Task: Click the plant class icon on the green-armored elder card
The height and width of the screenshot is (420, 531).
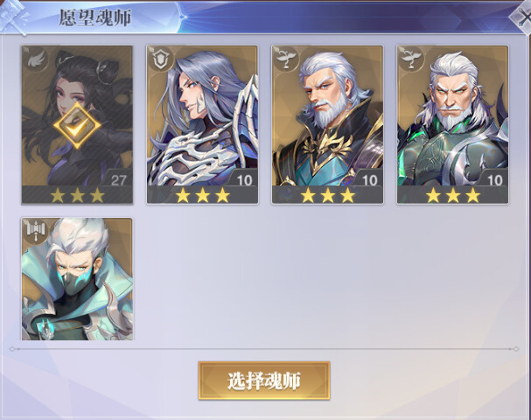Action: pyautogui.click(x=410, y=59)
